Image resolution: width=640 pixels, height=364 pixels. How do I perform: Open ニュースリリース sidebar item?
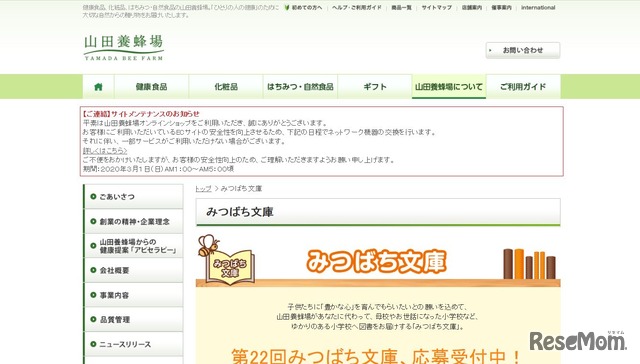pyautogui.click(x=134, y=344)
